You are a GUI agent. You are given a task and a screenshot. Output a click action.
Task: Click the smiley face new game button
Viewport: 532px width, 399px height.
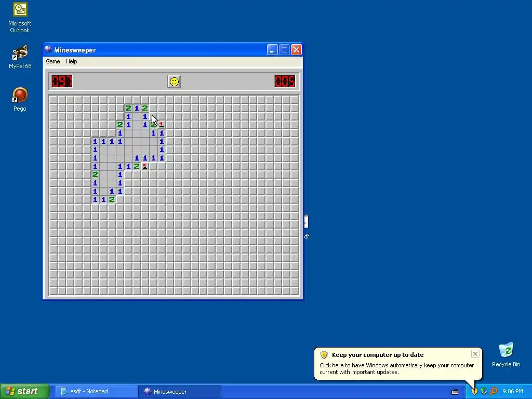pos(174,82)
